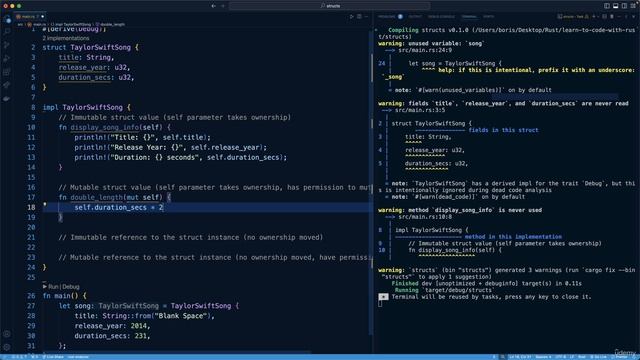Click 'duration_secs: 231,' on line 30
The height and width of the screenshot is (360, 640).
pyautogui.click(x=112, y=336)
